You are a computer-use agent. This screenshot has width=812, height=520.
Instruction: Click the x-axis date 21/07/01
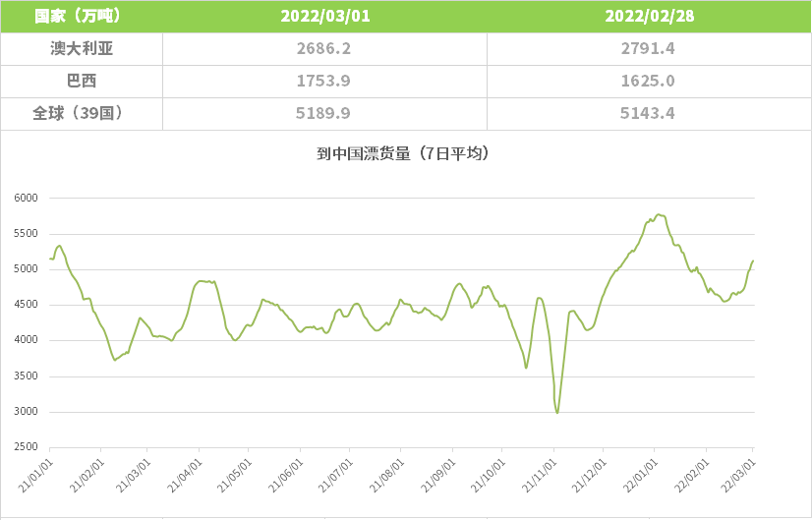point(335,476)
